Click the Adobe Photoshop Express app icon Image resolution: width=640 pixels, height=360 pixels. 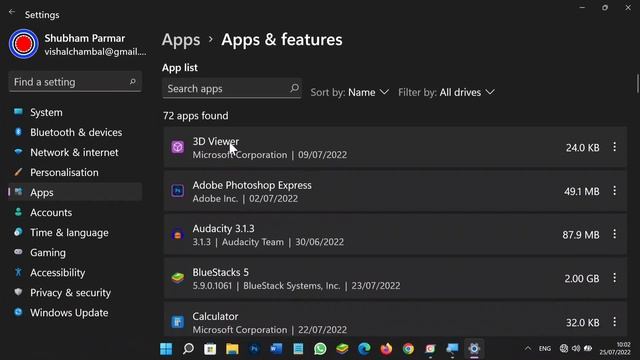coord(178,191)
